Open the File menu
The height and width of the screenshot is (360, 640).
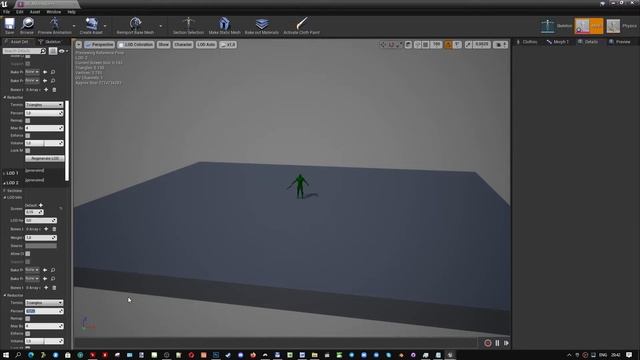coord(7,12)
